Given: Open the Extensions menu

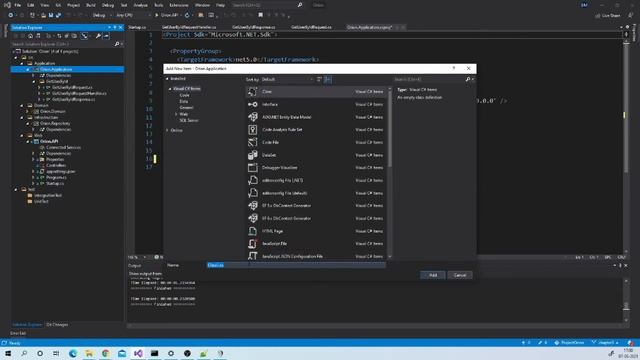Looking at the screenshot, I should pos(179,5).
